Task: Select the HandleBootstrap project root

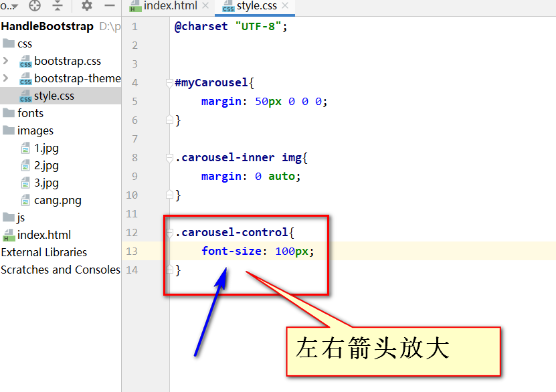Action: coord(47,26)
